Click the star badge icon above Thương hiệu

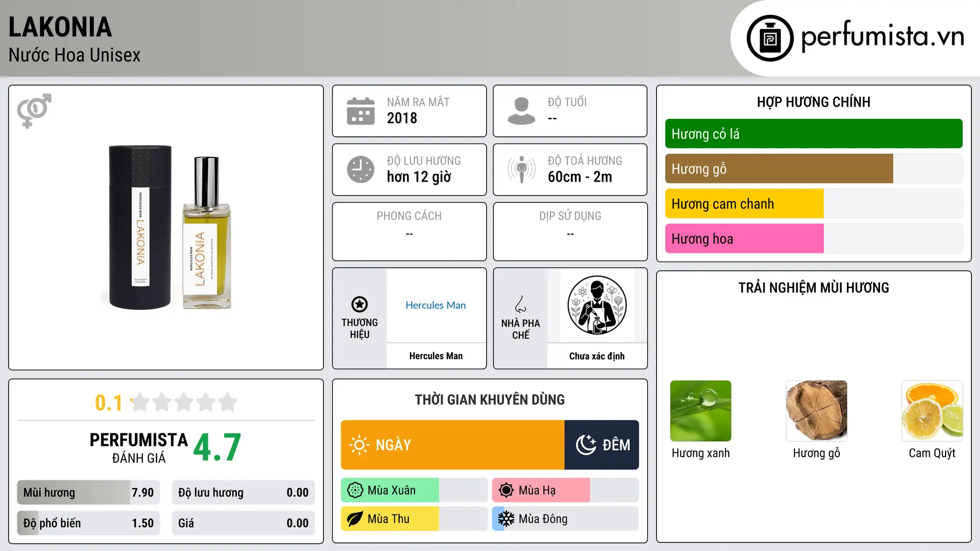click(x=359, y=304)
